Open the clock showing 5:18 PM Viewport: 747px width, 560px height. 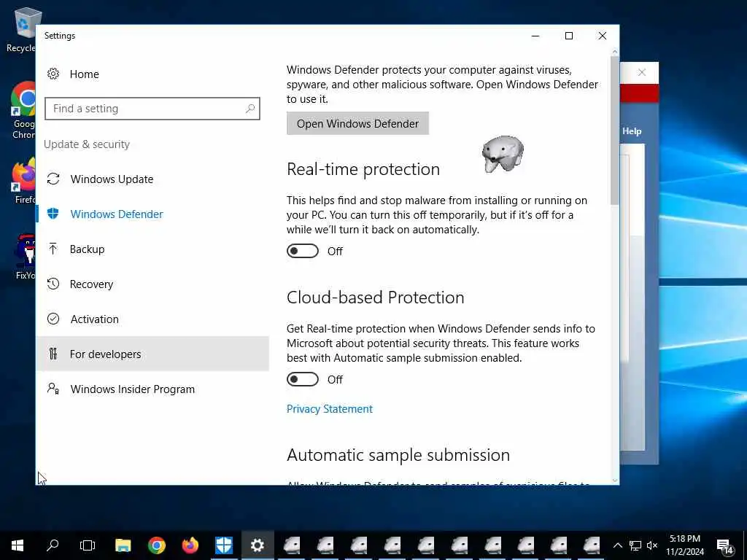(x=684, y=545)
